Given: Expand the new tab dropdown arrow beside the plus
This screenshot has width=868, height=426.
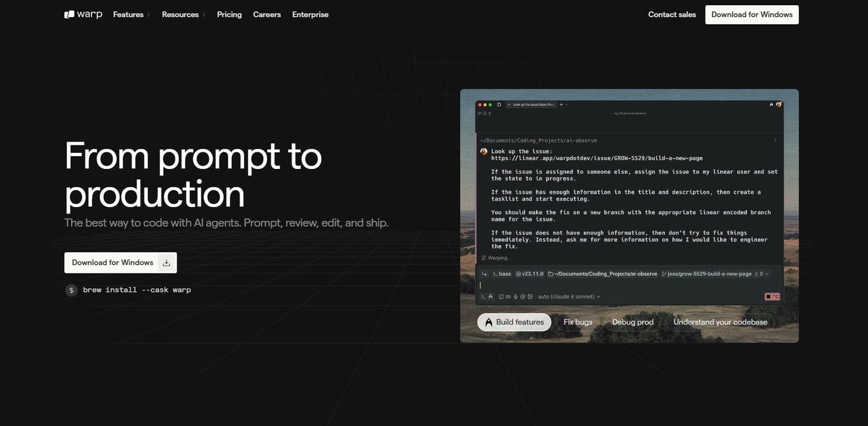Looking at the screenshot, I should [567, 105].
